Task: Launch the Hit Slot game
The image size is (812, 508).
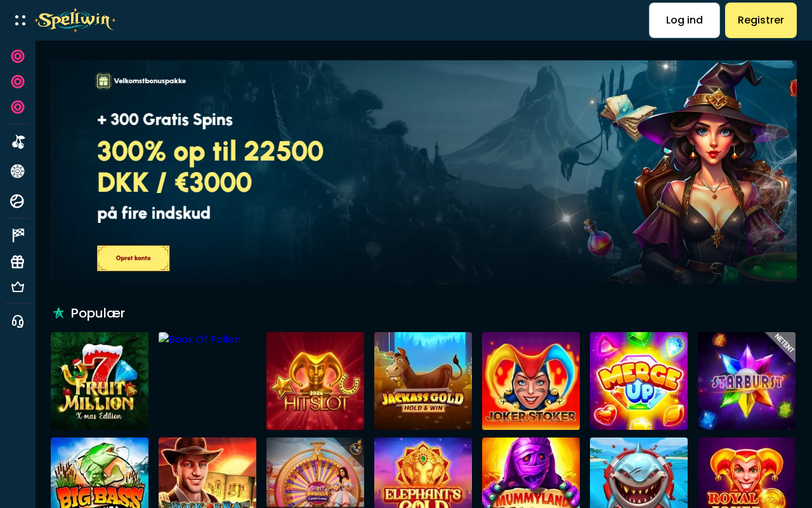Action: [315, 381]
